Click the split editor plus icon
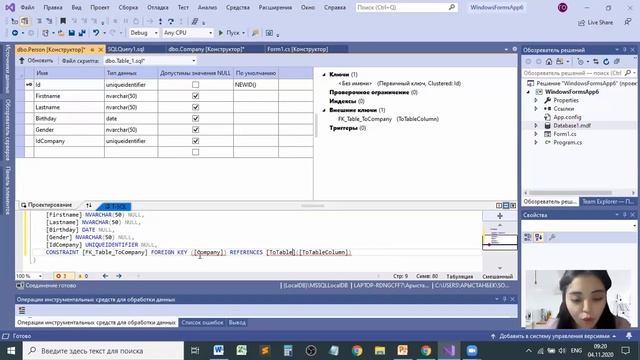 click(x=500, y=216)
